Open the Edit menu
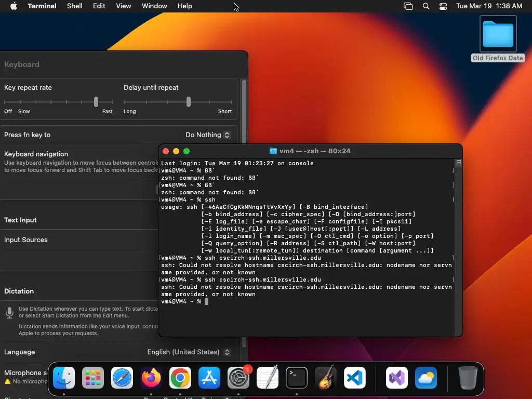The image size is (532, 399). 99,6
